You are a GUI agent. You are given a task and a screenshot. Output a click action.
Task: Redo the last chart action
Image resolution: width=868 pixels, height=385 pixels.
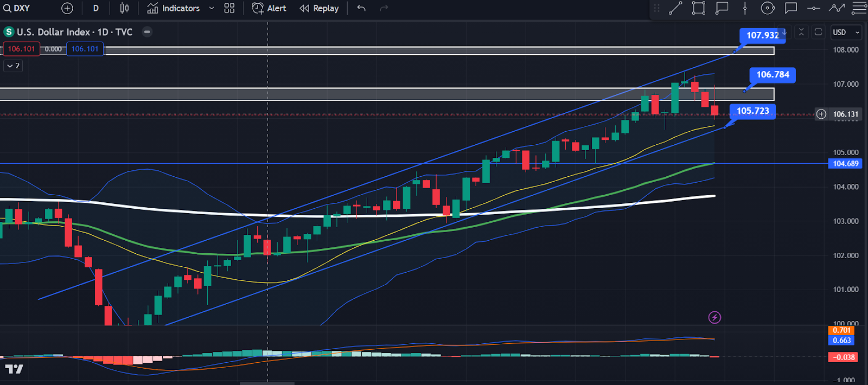[x=384, y=8]
